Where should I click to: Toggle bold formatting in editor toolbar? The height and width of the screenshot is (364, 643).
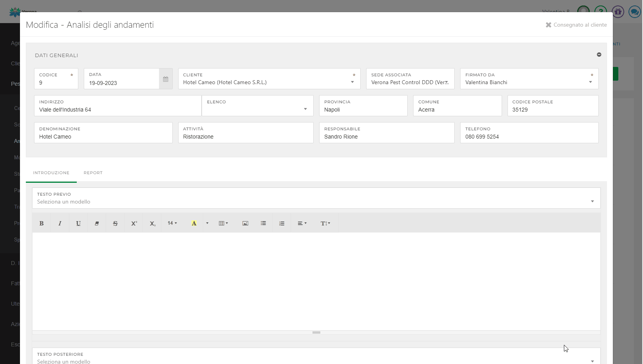[x=42, y=223]
